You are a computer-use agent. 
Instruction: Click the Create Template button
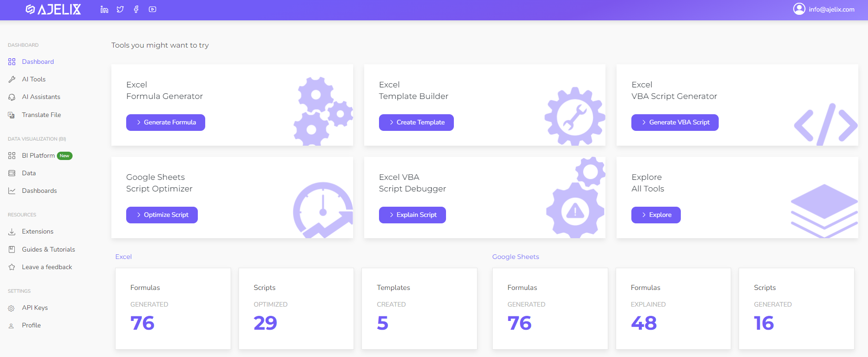coord(416,123)
